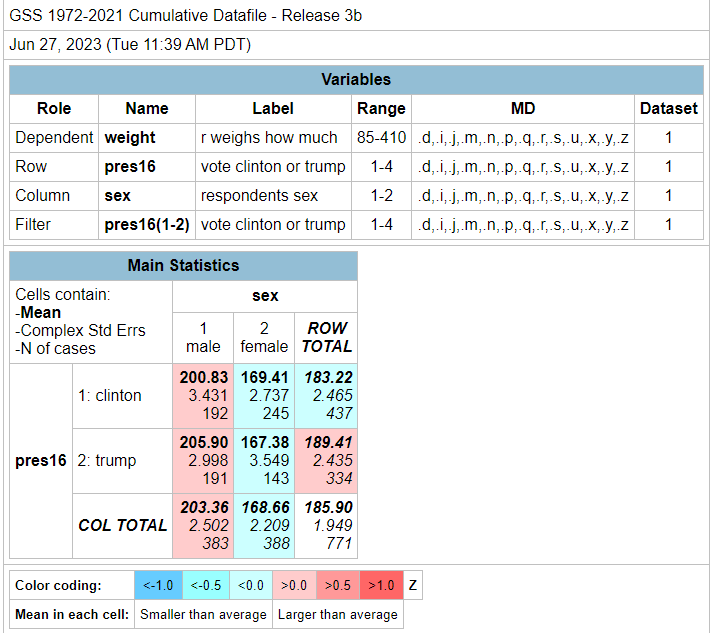The image size is (710, 633).
Task: Click the 'Z' legend cell
Action: click(x=413, y=585)
